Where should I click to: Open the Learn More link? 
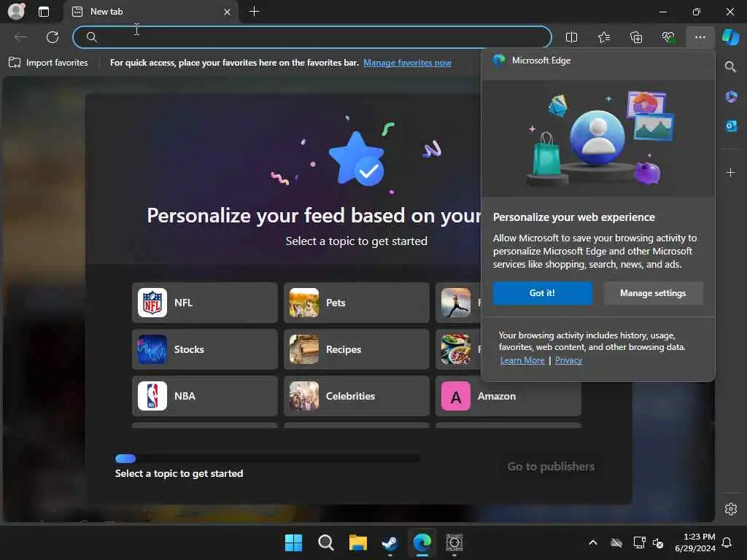(522, 360)
